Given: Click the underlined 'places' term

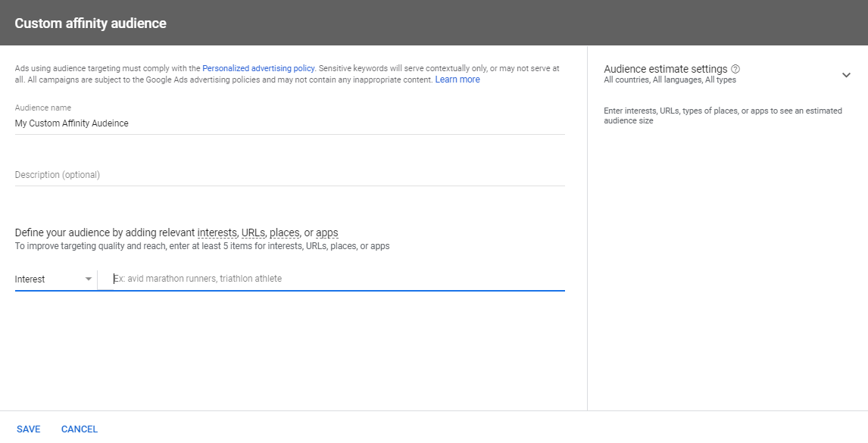Looking at the screenshot, I should (285, 232).
